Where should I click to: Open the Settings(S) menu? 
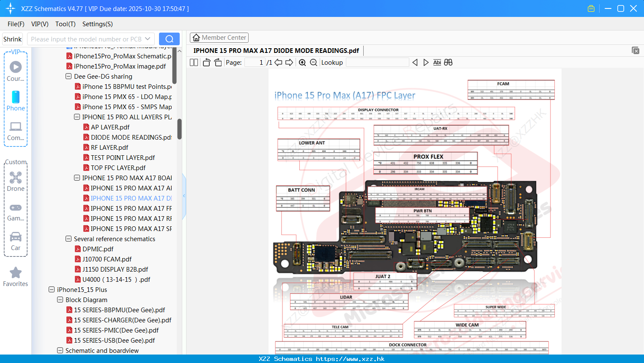point(98,24)
